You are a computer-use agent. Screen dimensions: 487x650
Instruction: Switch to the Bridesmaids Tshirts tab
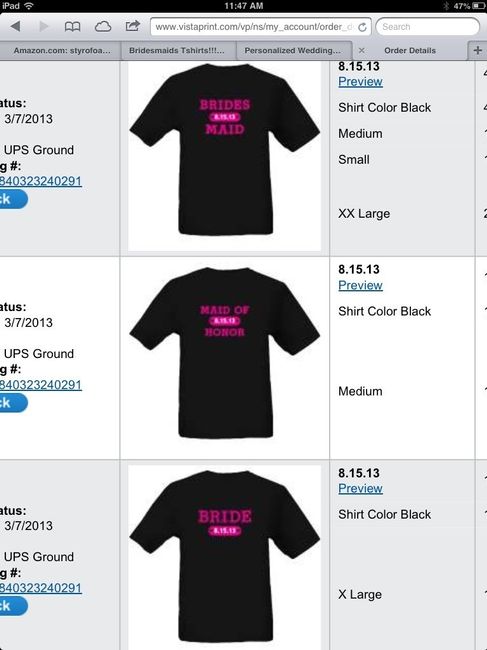click(x=177, y=50)
